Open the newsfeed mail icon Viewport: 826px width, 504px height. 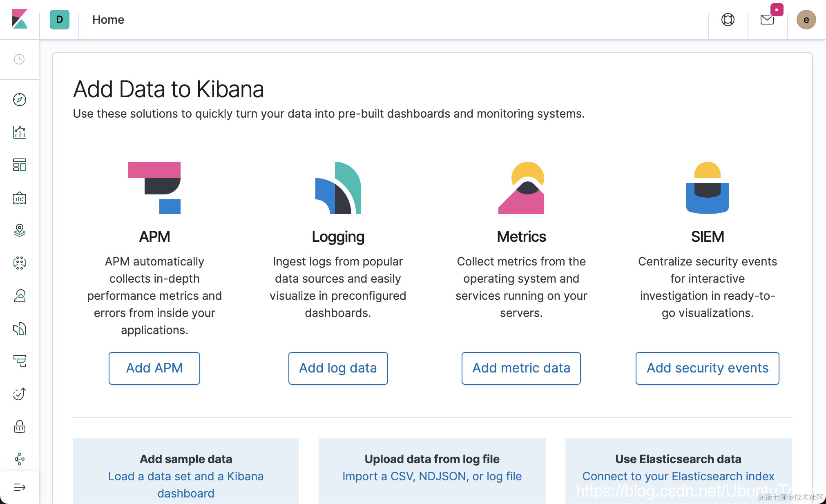click(x=767, y=20)
